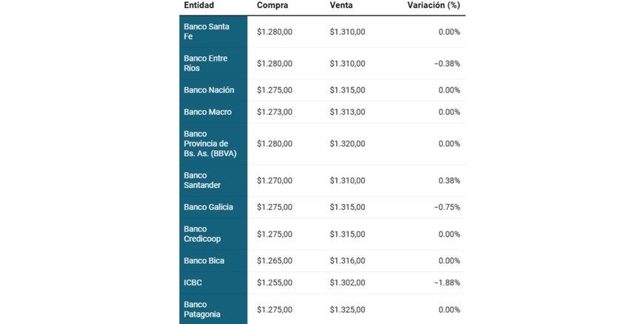Select the Banco Entre Ríos entity cell

[x=212, y=64]
